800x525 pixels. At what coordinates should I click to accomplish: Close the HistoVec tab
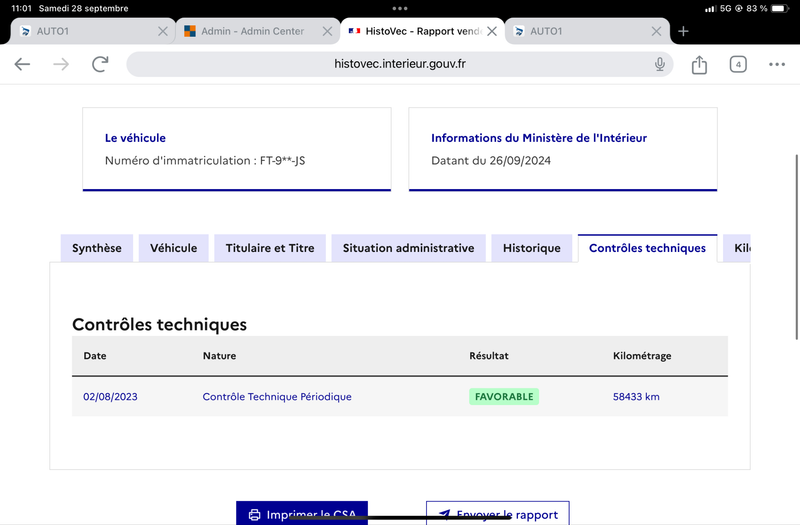[492, 31]
